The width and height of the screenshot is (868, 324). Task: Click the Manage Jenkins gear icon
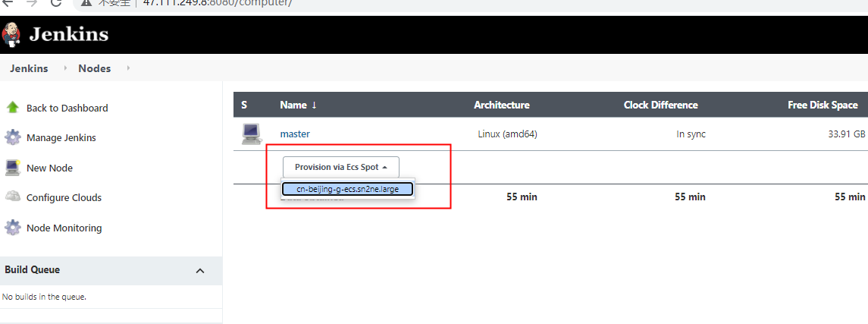(13, 137)
